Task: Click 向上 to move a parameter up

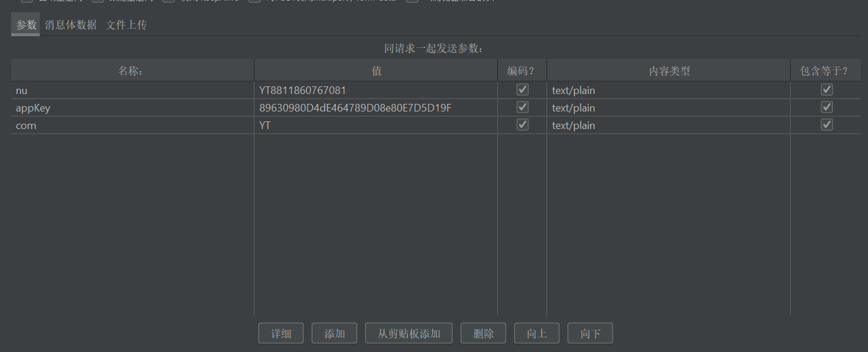Action: point(536,333)
